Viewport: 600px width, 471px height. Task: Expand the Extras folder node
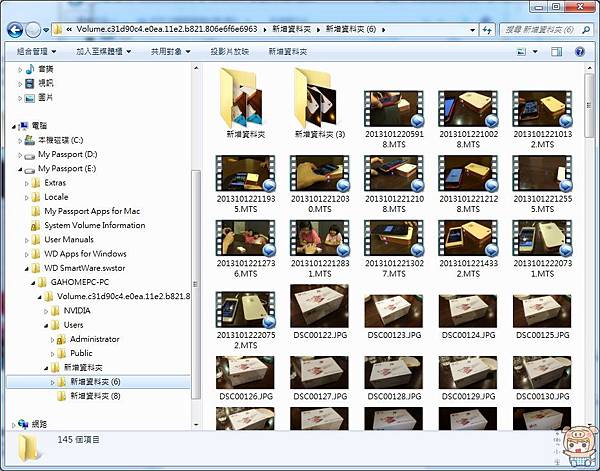click(x=26, y=183)
